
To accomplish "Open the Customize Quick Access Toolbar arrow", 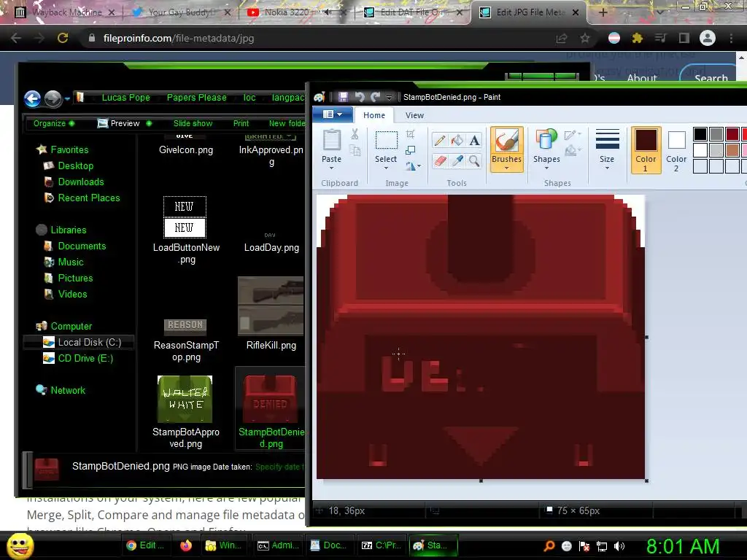I will [389, 98].
